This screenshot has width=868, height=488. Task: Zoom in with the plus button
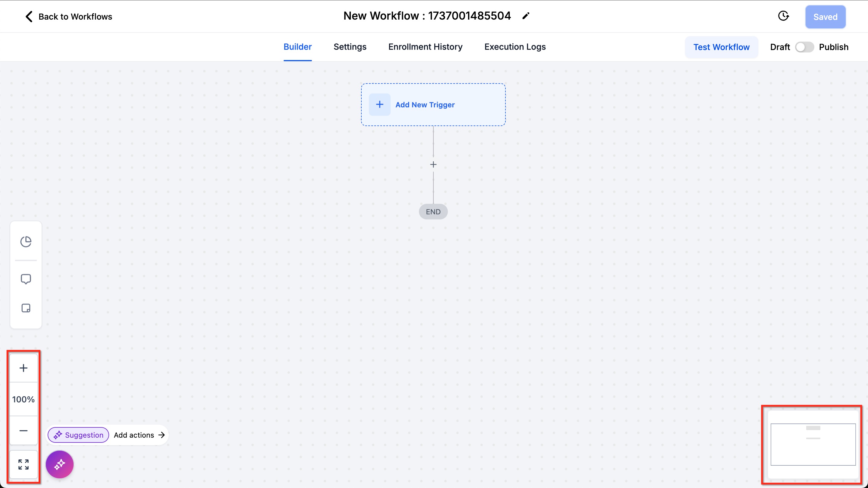(23, 368)
